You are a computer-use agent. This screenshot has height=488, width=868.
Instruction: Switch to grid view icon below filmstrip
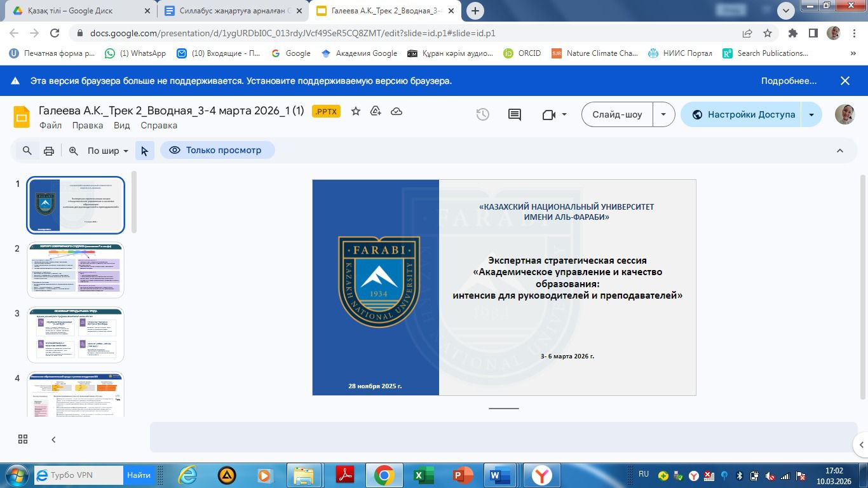coord(23,439)
